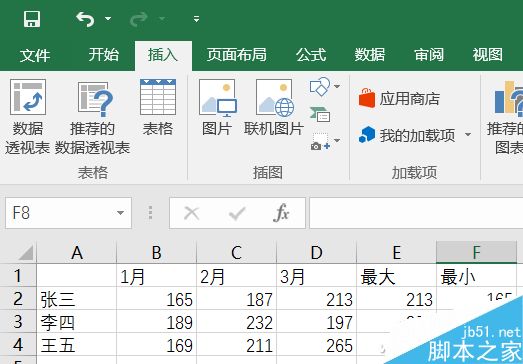
Task: Select the 李四 cell
Action: click(x=77, y=322)
